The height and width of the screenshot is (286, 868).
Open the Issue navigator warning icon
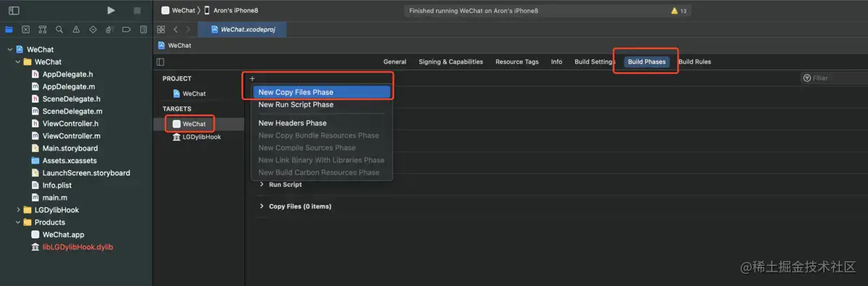click(76, 30)
